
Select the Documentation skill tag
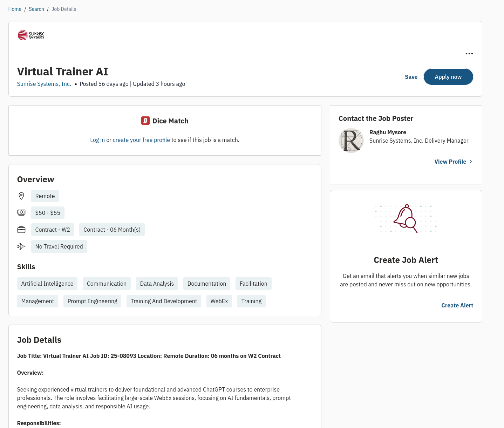(x=207, y=284)
